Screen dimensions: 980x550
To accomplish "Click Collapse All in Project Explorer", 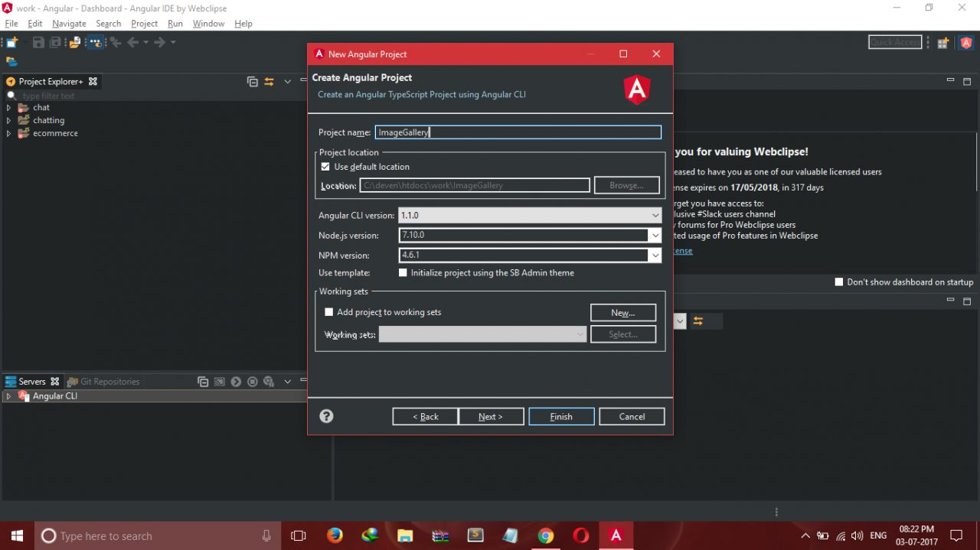I will tap(252, 82).
